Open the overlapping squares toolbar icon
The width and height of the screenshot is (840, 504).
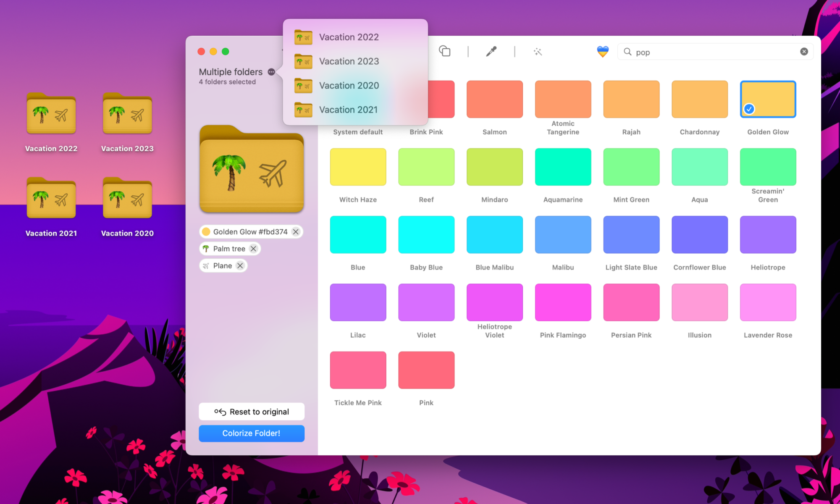[444, 51]
